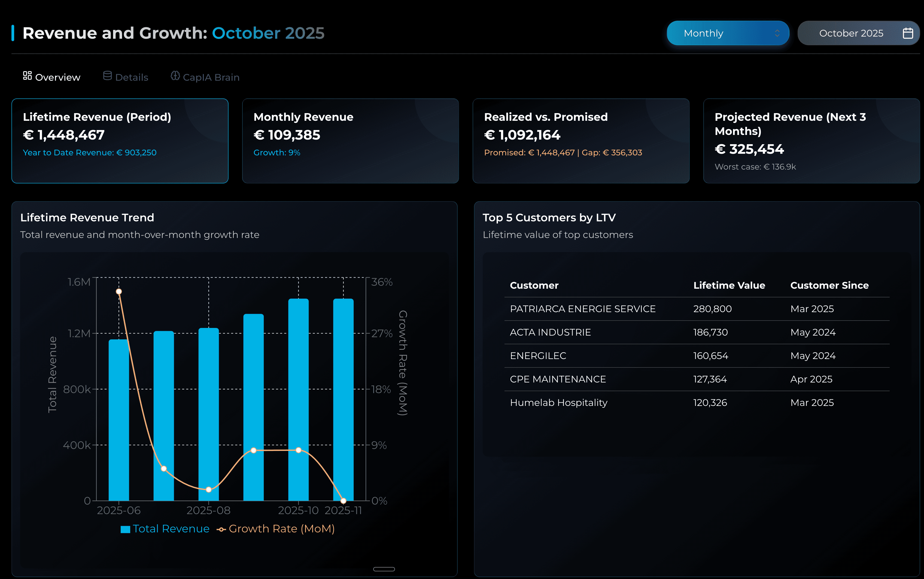Switch to the CapIA Brain tab

point(205,77)
